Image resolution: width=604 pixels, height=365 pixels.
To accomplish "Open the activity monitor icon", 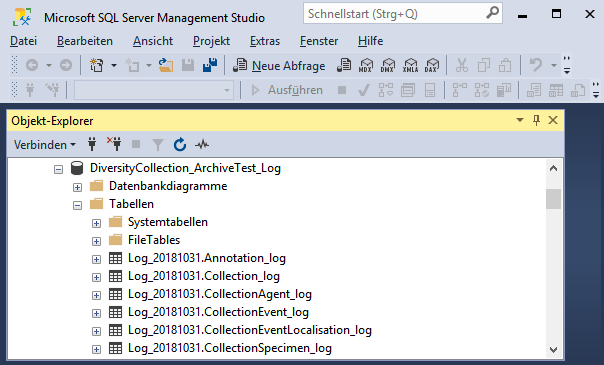I will 202,145.
